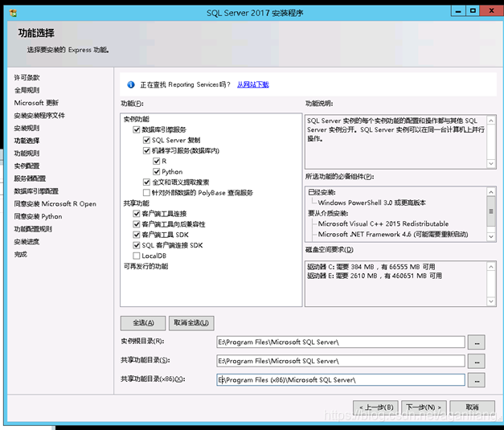The height and width of the screenshot is (430, 504).
Task: Select 安装安装程序文件 step in sidebar
Action: 39,116
